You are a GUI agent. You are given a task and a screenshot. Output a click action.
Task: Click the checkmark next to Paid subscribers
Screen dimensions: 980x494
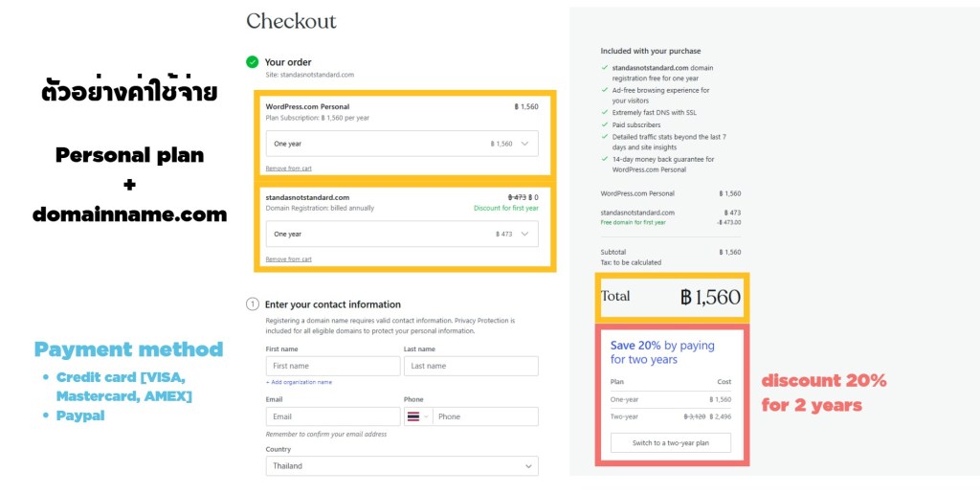[x=605, y=124]
